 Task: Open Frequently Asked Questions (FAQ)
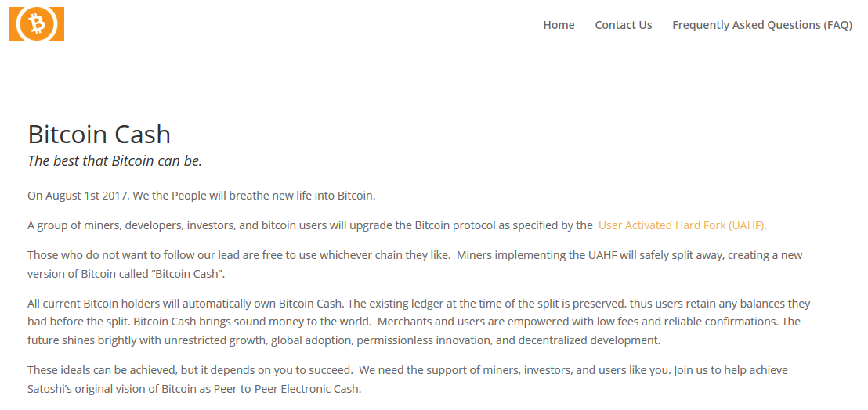pyautogui.click(x=761, y=25)
